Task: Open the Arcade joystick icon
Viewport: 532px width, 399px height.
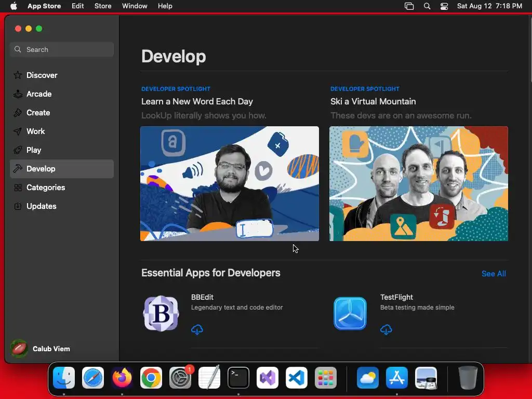Action: click(18, 94)
